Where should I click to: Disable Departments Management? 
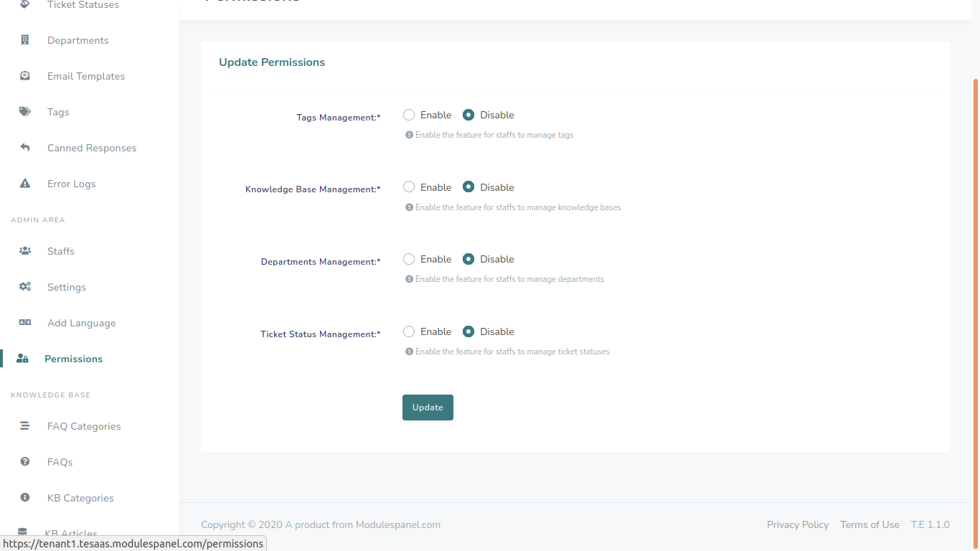click(x=468, y=259)
